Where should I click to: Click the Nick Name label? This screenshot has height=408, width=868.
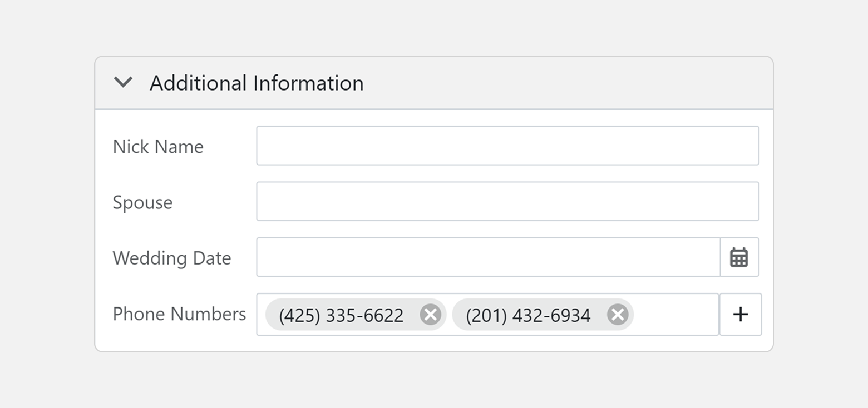click(158, 147)
